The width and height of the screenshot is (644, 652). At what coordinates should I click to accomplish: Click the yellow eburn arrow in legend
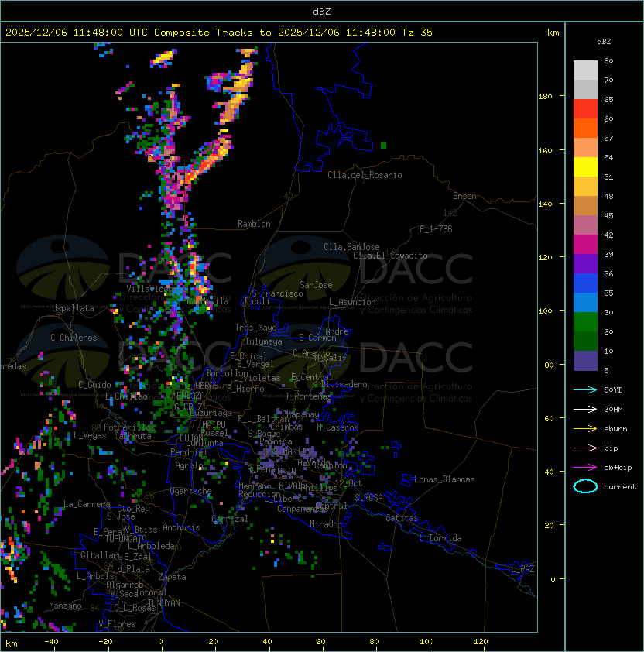coord(585,429)
